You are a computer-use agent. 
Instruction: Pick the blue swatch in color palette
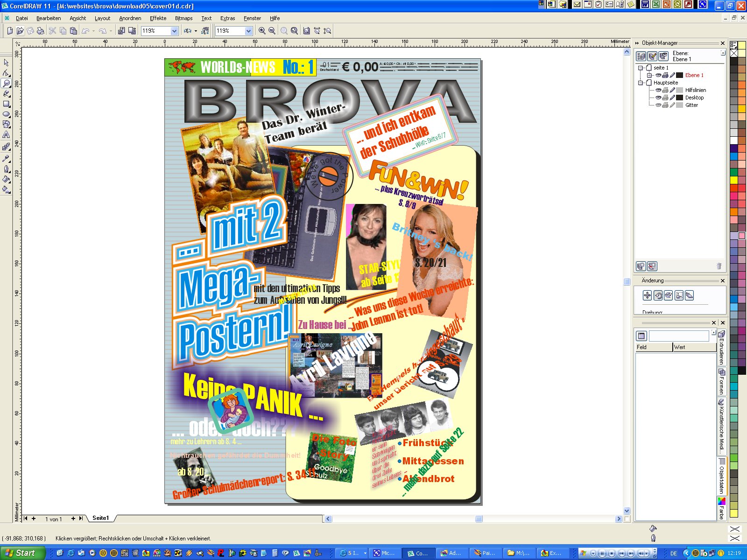(x=734, y=157)
